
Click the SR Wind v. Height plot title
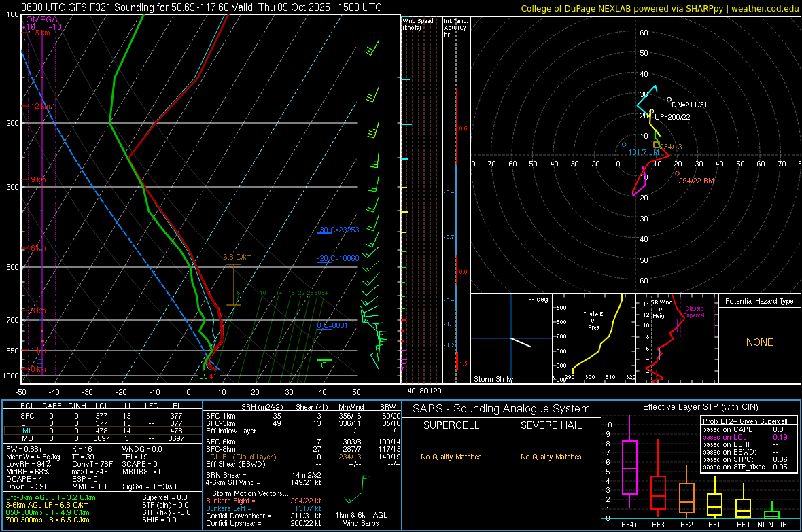click(662, 309)
